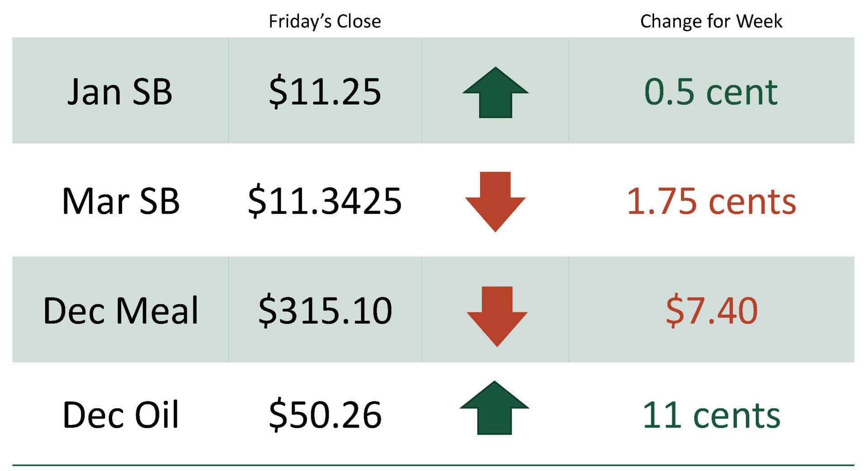Select the $11.25 closing price
Screen dimensions: 868x471
(325, 92)
